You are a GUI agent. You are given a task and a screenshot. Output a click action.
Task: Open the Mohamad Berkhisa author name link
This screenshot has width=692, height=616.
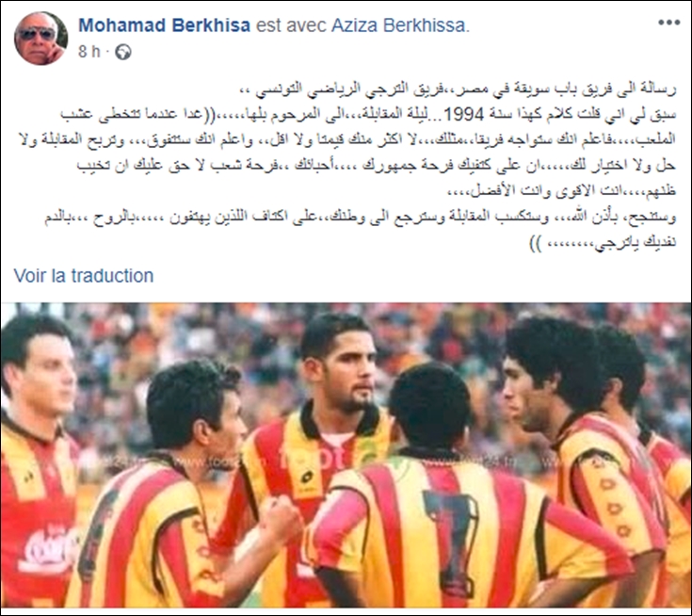pyautogui.click(x=164, y=25)
